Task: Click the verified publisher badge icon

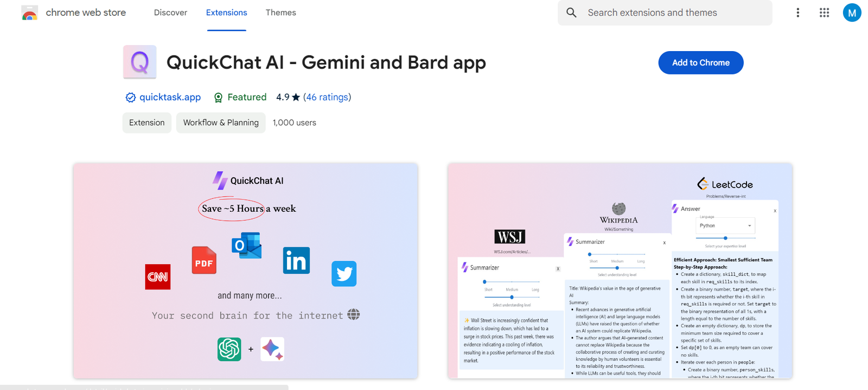Action: 130,98
